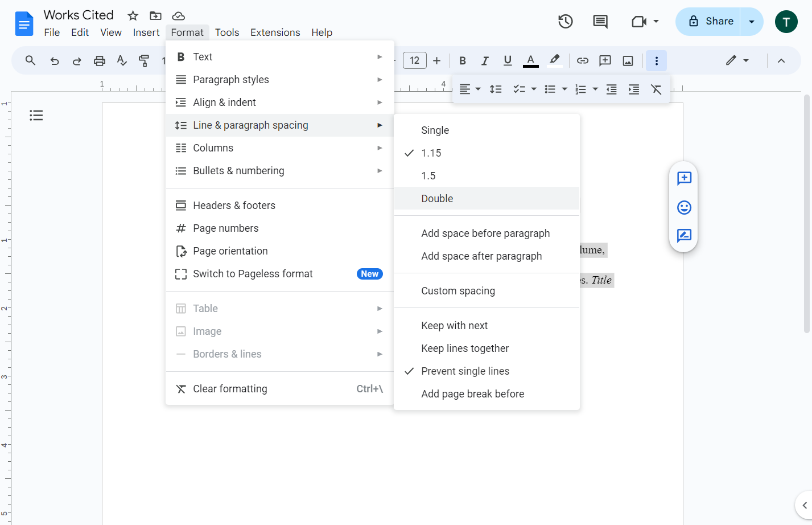Open the Extensions menu

click(275, 32)
